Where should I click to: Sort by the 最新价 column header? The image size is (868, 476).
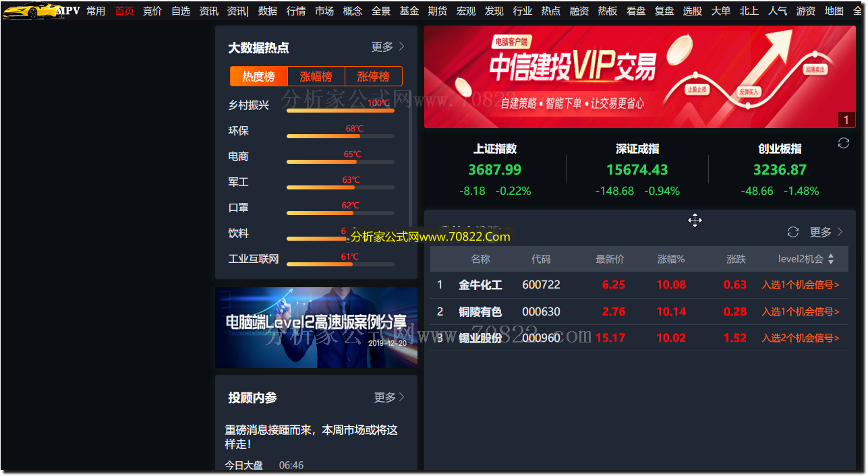pyautogui.click(x=610, y=259)
